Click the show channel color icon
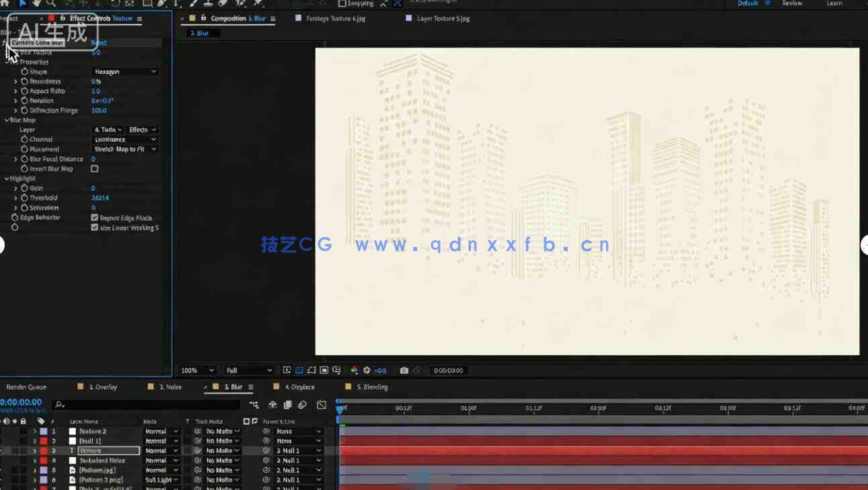 [x=354, y=371]
